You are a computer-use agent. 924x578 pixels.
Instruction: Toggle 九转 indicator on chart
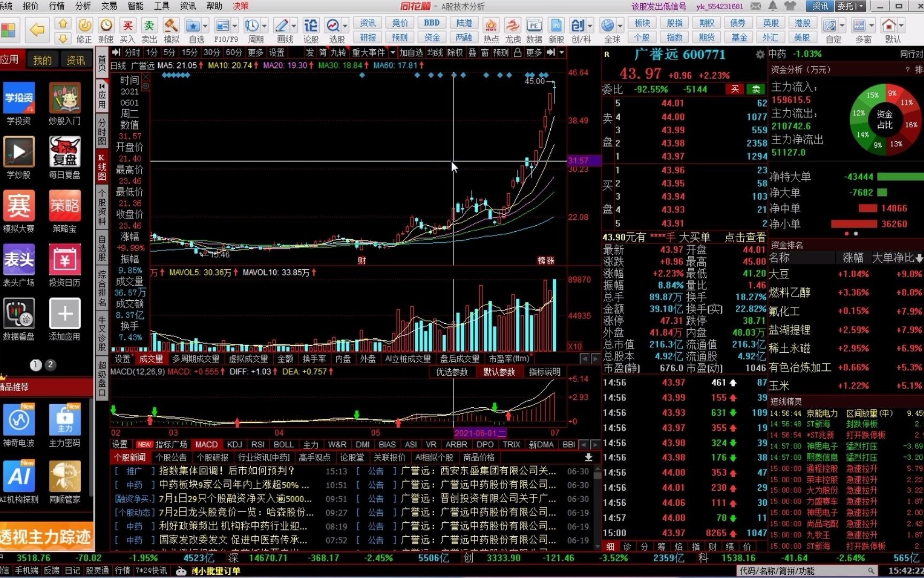click(x=338, y=52)
